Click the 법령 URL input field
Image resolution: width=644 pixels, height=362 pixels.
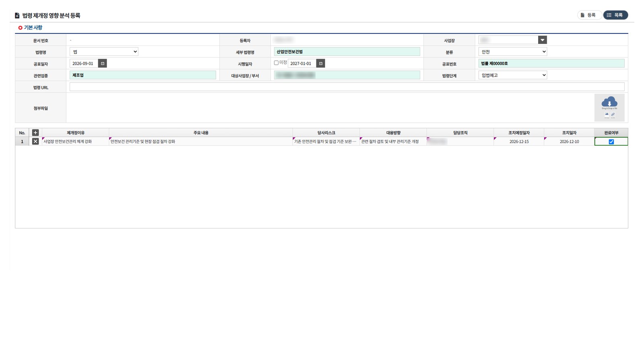[347, 86]
